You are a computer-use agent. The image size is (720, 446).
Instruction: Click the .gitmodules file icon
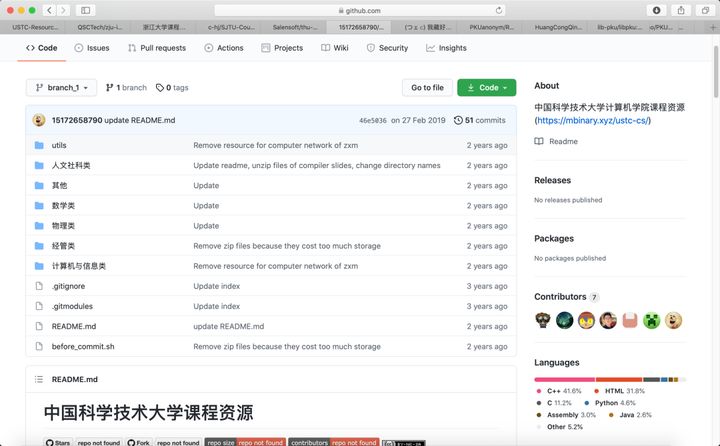(x=39, y=306)
